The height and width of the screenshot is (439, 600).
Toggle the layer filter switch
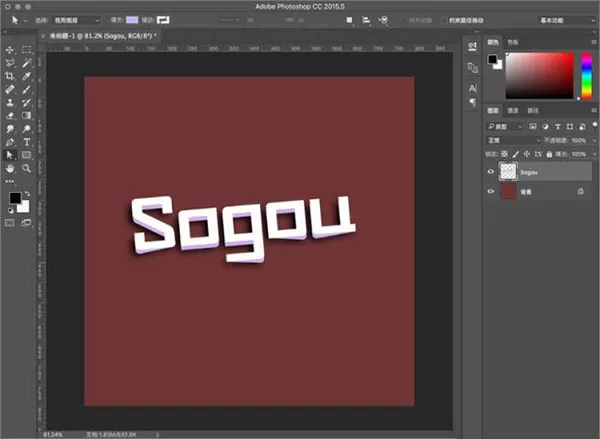(x=595, y=126)
